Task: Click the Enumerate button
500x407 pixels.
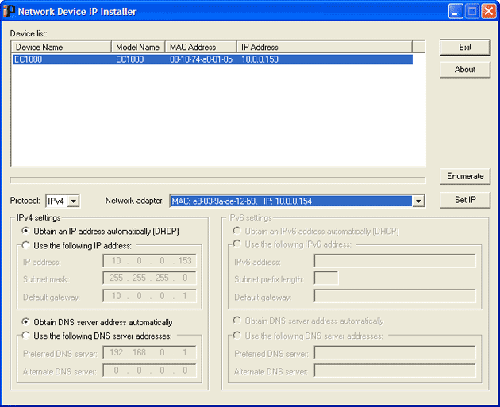Action: pos(465,176)
